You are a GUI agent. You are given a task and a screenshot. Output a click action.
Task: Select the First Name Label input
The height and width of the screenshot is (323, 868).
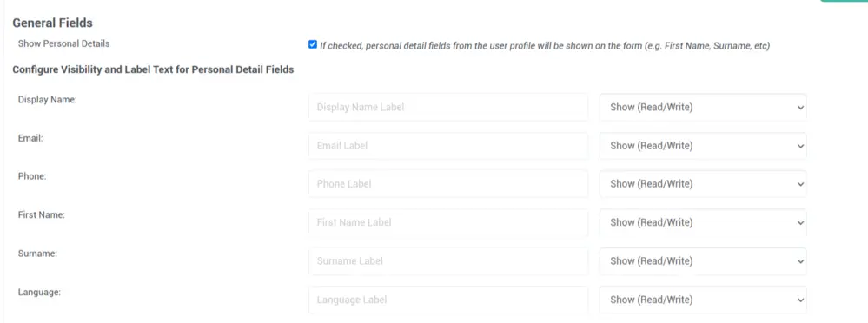(448, 222)
